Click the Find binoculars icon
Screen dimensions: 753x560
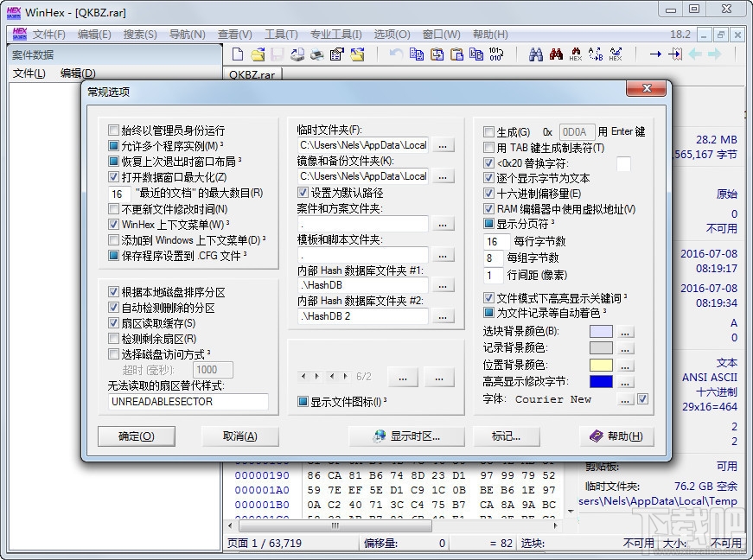(x=535, y=54)
